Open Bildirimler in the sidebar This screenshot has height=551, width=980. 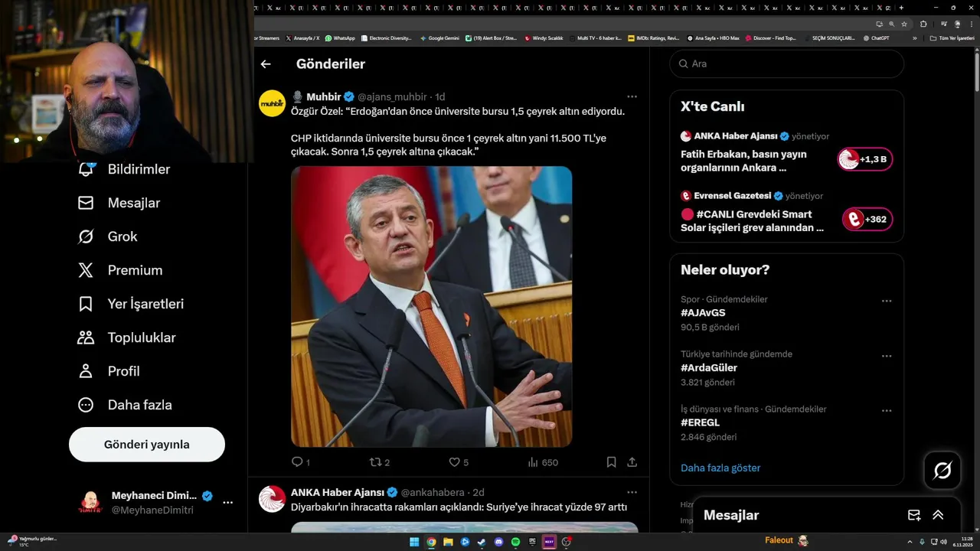click(x=125, y=169)
